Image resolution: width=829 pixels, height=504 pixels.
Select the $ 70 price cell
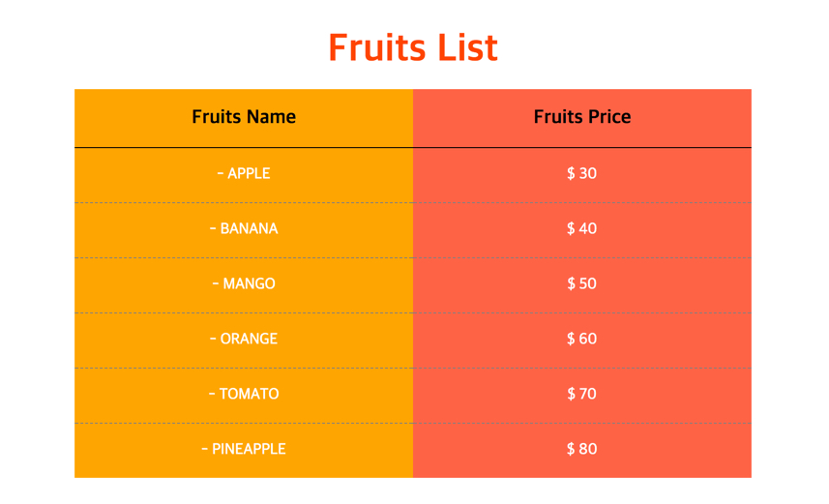(582, 394)
